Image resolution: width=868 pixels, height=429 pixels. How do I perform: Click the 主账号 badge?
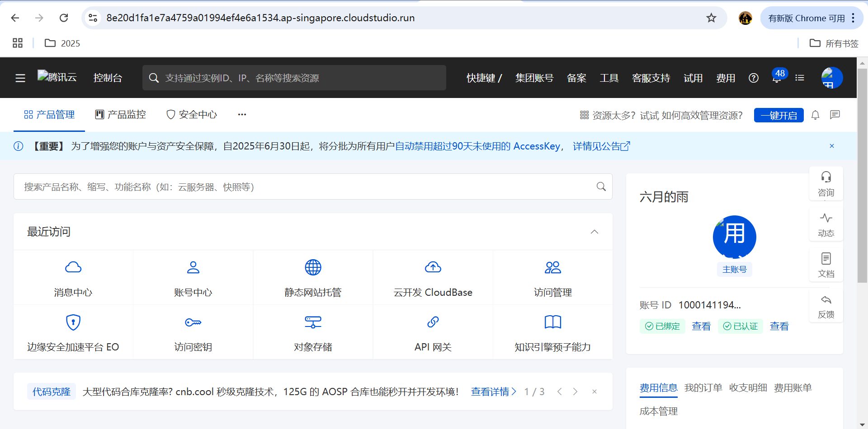(x=734, y=269)
